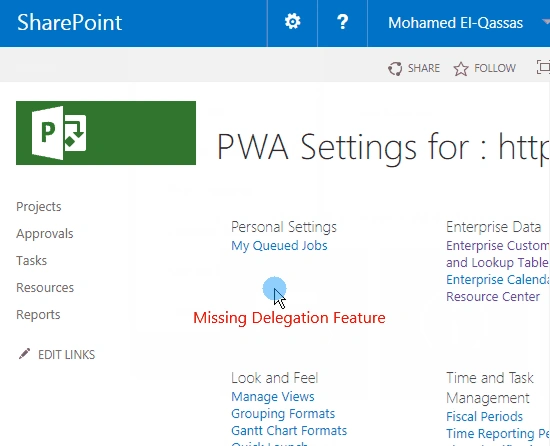Open the My Queued Jobs link

(x=279, y=245)
